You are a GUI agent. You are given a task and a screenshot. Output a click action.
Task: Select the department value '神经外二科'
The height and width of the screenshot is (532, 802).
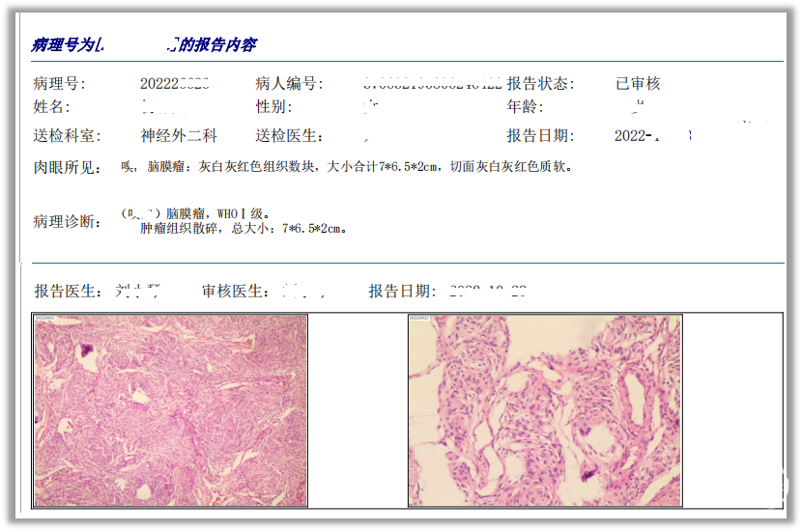(x=179, y=135)
